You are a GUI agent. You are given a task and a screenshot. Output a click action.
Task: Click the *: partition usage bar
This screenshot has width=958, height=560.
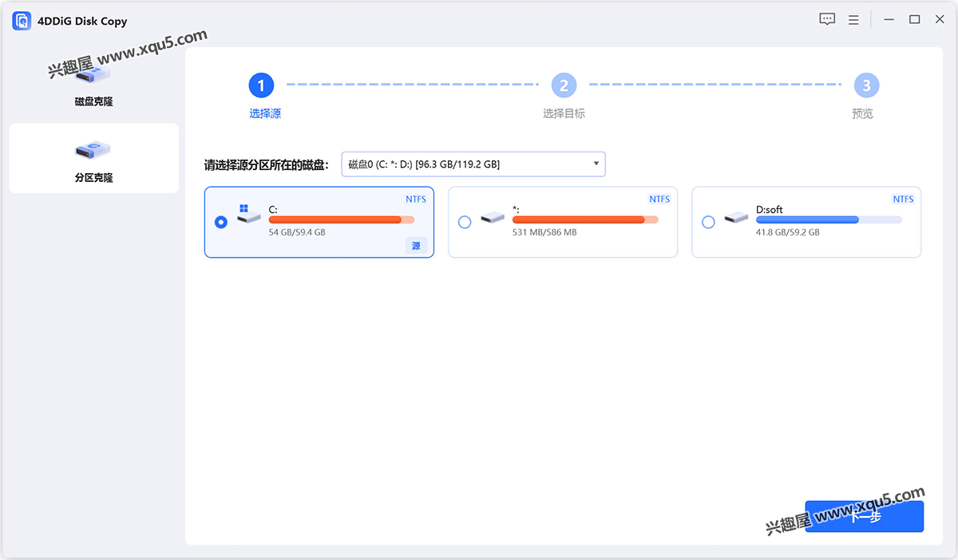tap(585, 219)
